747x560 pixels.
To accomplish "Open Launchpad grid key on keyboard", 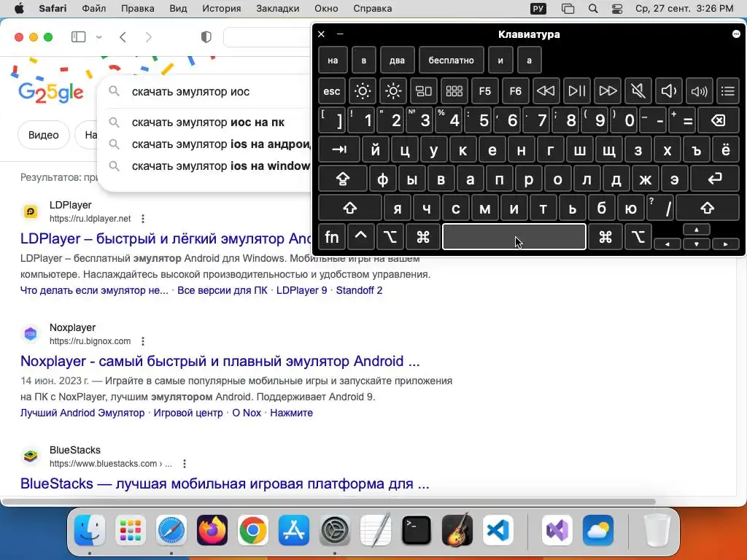I will pyautogui.click(x=454, y=91).
